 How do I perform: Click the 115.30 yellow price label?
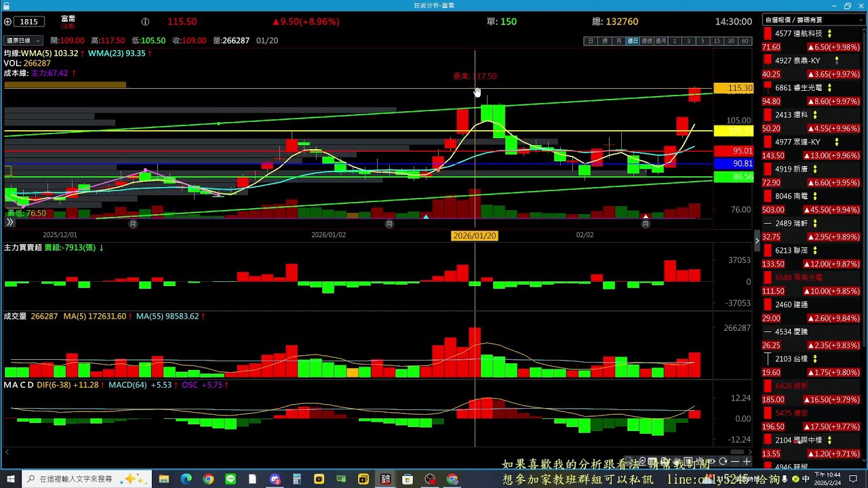733,88
